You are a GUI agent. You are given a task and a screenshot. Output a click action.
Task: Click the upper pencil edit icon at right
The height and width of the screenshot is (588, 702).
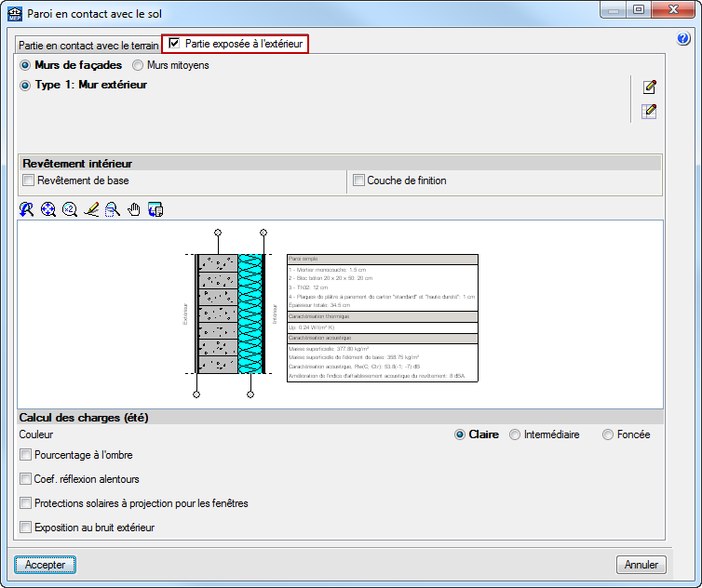pos(649,87)
